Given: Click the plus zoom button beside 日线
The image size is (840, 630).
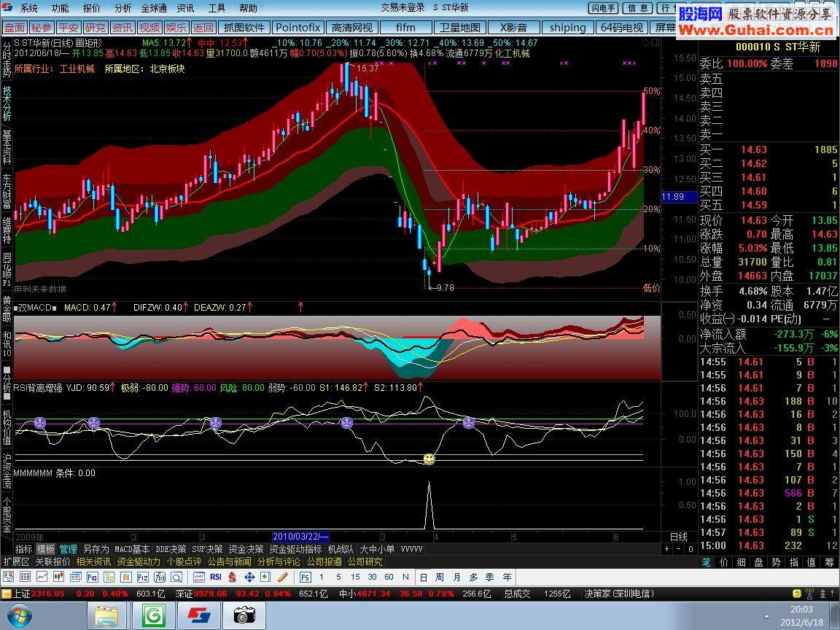Looking at the screenshot, I should tap(667, 549).
